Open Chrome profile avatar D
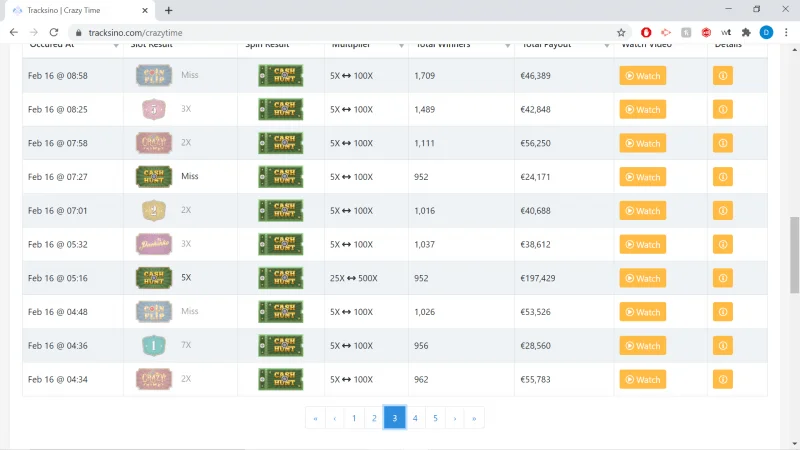Viewport: 800px width, 450px height. pos(766,32)
